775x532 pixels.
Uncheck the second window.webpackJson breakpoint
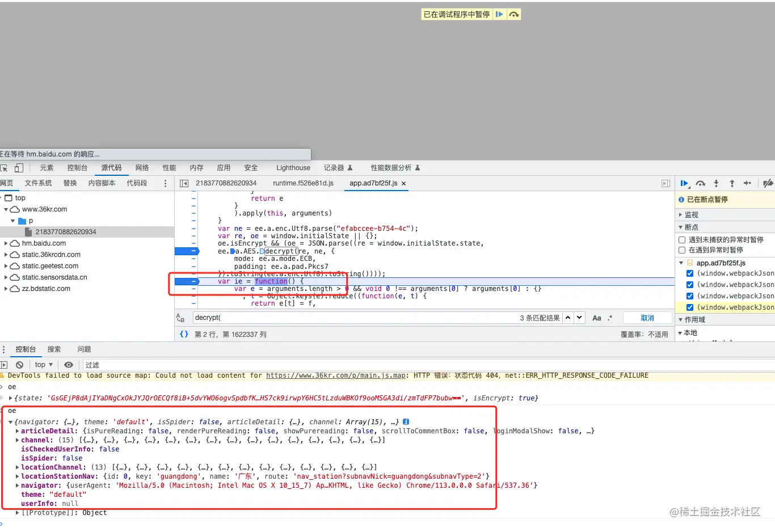(x=690, y=285)
